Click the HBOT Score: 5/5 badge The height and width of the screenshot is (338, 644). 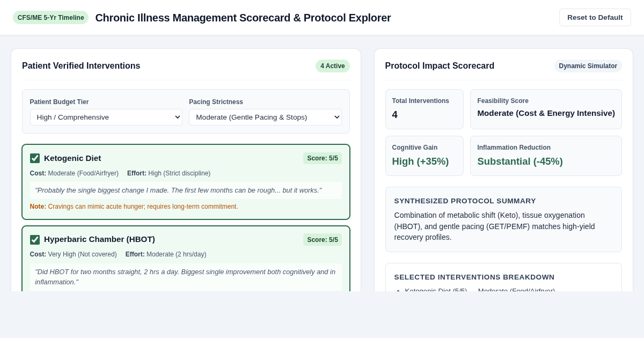[x=323, y=240]
